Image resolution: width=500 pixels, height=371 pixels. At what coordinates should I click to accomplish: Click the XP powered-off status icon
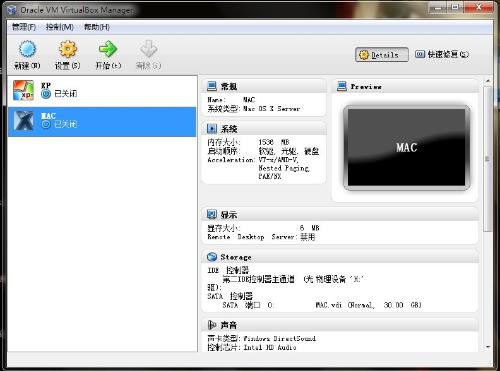(46, 94)
